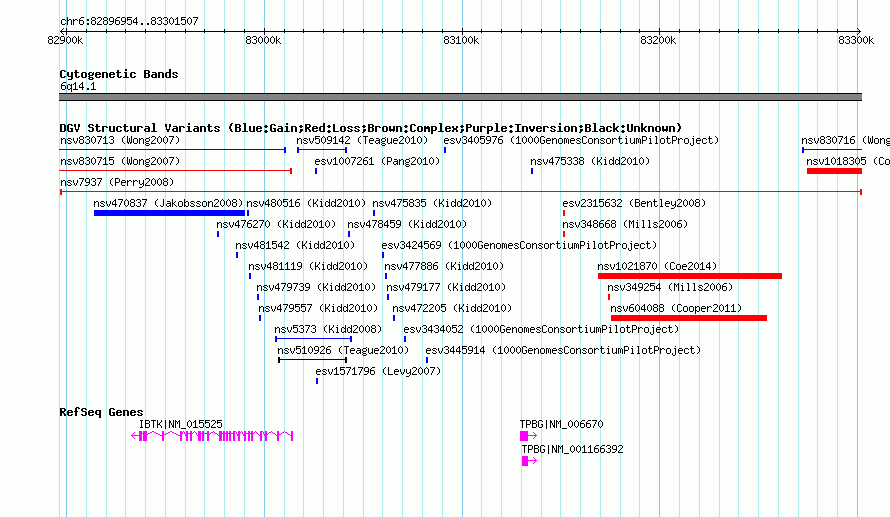This screenshot has width=890, height=517.
Task: Select nsv480516 (Kidd2010) variant
Action: click(306, 203)
